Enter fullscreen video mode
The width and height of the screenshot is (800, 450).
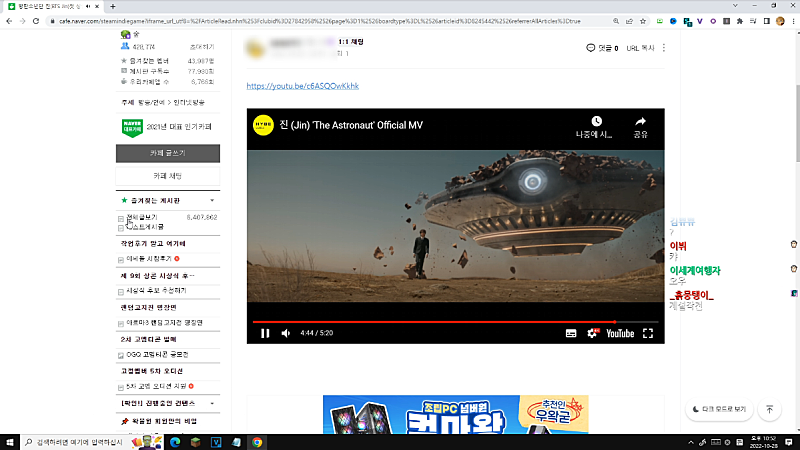pos(648,333)
